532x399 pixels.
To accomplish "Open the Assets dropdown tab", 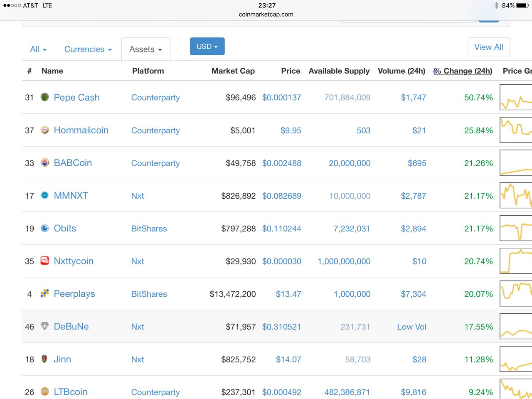I will 146,49.
